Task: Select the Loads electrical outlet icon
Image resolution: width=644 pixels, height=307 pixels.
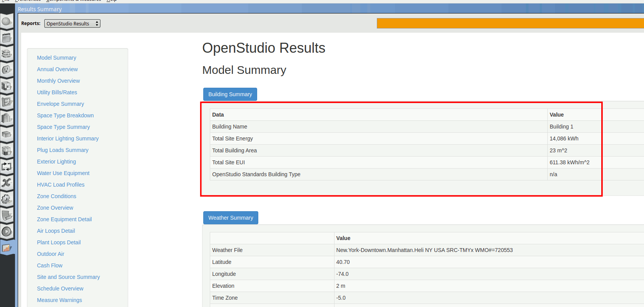Action: (x=7, y=70)
